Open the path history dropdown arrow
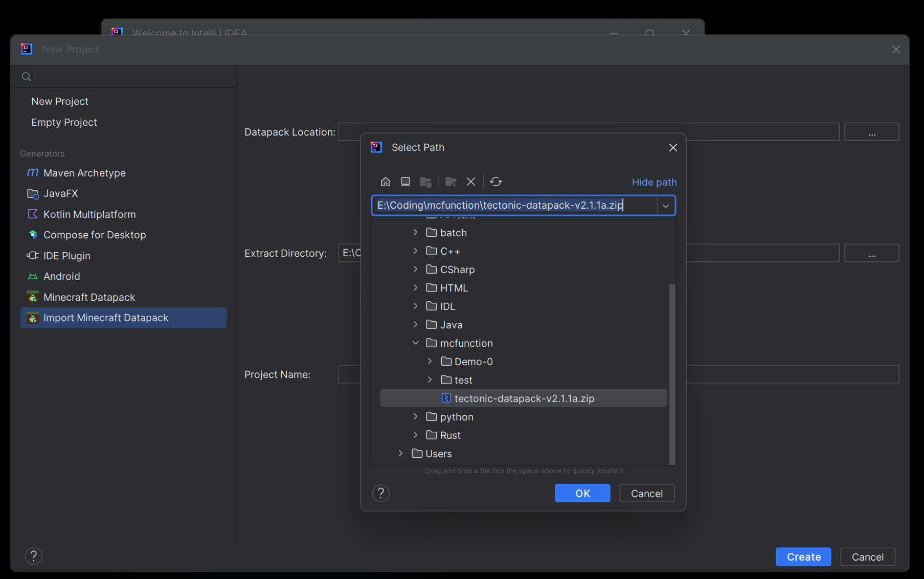 coord(666,206)
